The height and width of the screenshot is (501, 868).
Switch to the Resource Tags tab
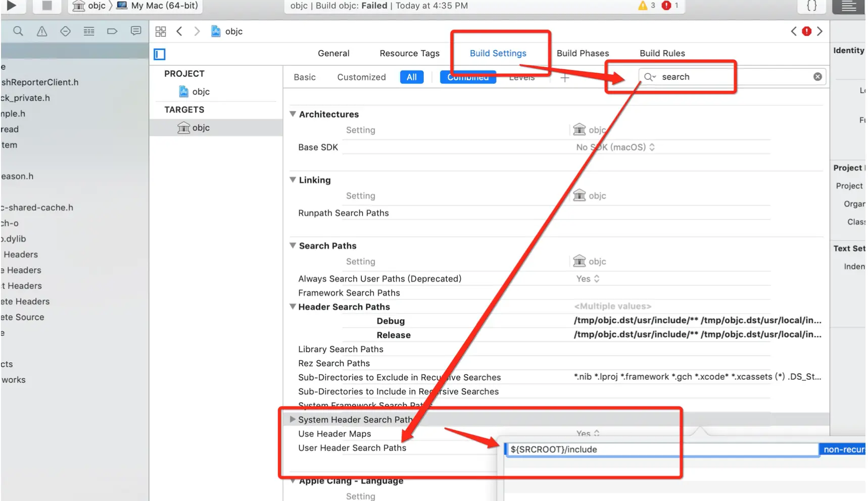coord(409,54)
